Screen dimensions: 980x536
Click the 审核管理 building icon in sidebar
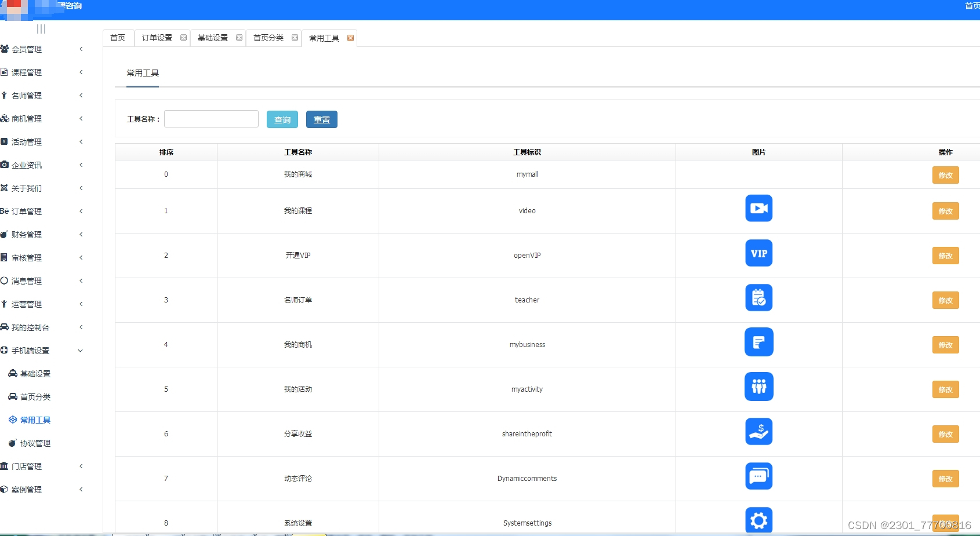[4, 258]
